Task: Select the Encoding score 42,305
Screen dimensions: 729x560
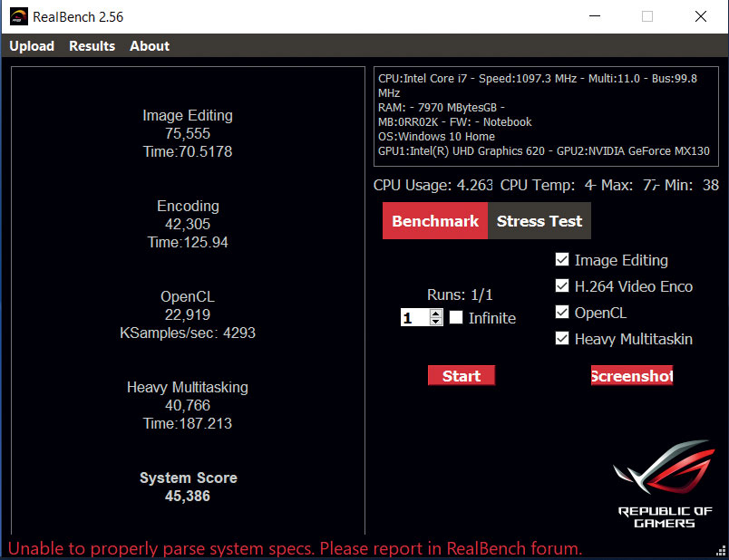Action: coord(188,224)
